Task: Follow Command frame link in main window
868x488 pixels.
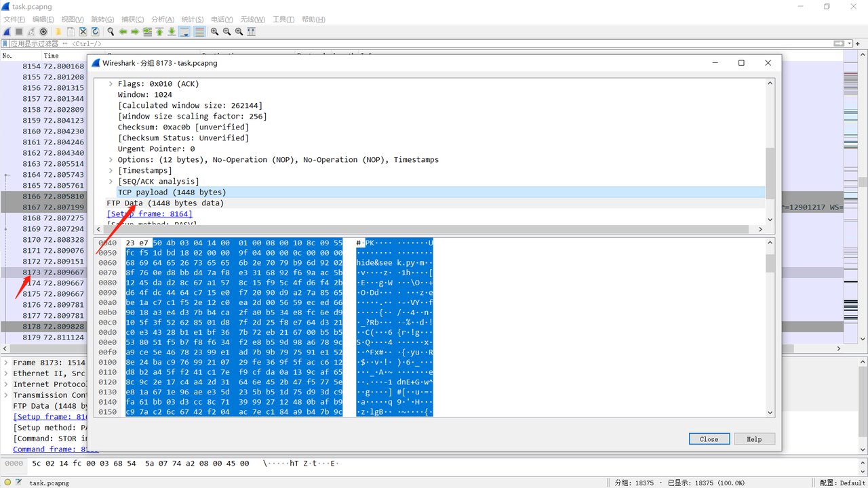Action: (x=56, y=449)
